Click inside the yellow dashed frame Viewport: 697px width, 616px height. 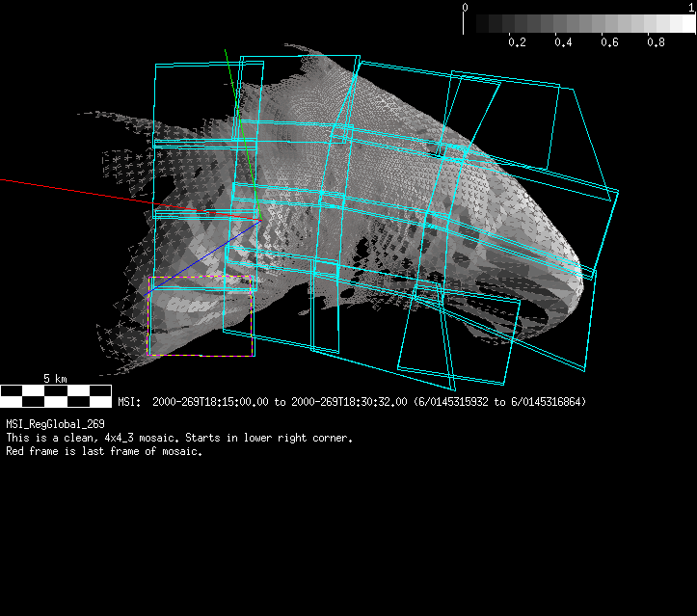pos(201,318)
